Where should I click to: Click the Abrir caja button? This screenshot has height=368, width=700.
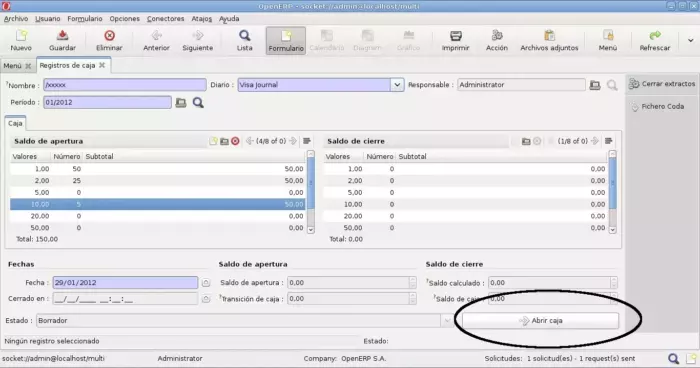pos(540,321)
